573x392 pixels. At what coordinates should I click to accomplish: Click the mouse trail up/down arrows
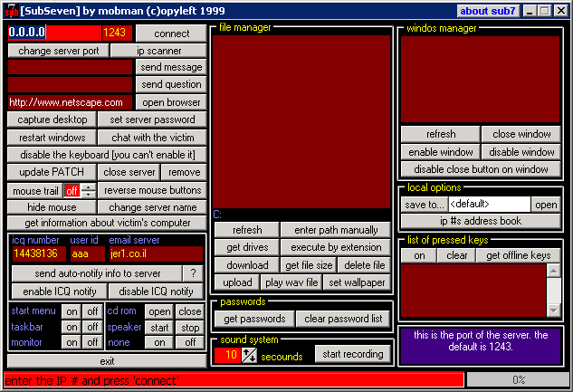coord(88,191)
